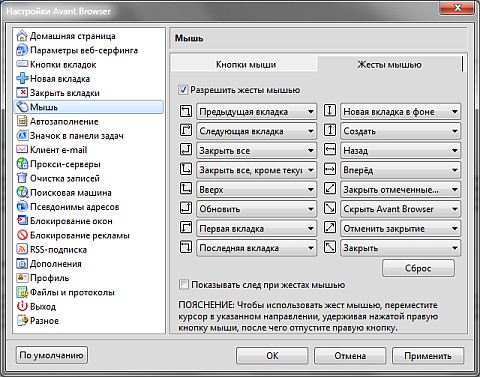This screenshot has width=480, height=377.
Task: Click gesture icon beside Новая вкладка в фоне
Action: [330, 111]
